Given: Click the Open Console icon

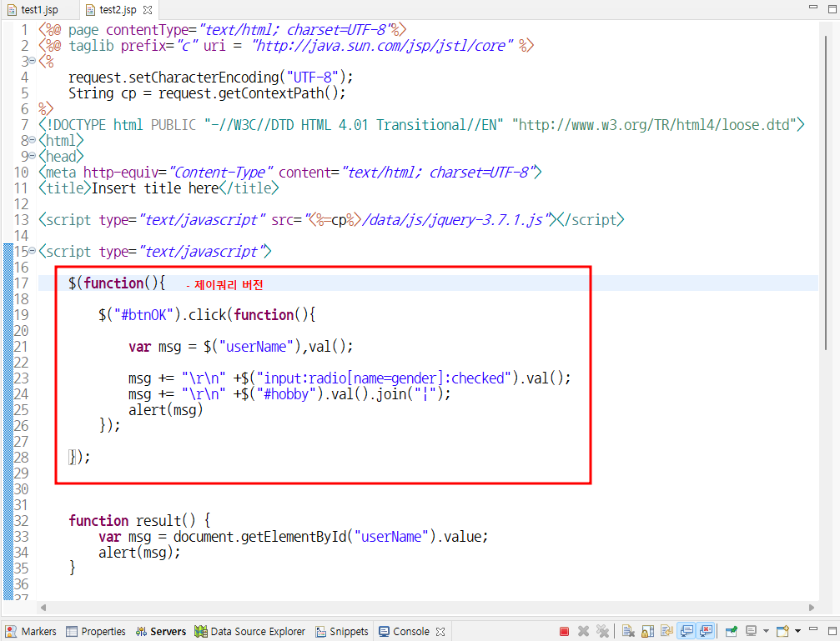Looking at the screenshot, I should [x=782, y=631].
